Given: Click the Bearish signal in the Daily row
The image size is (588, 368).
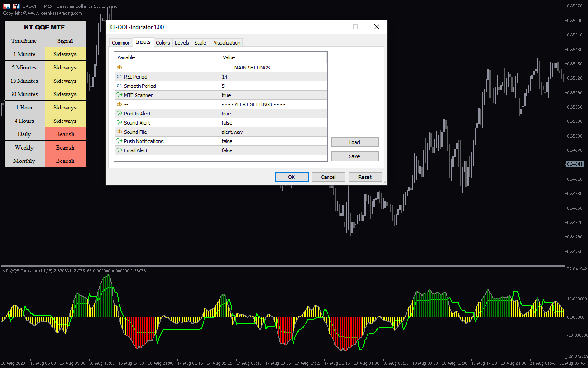Looking at the screenshot, I should [65, 134].
